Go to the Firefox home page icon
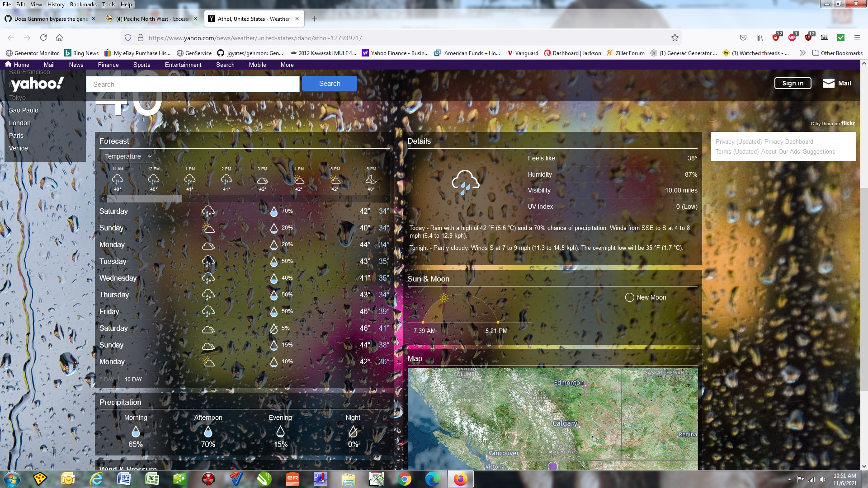868x488 pixels. pyautogui.click(x=59, y=38)
